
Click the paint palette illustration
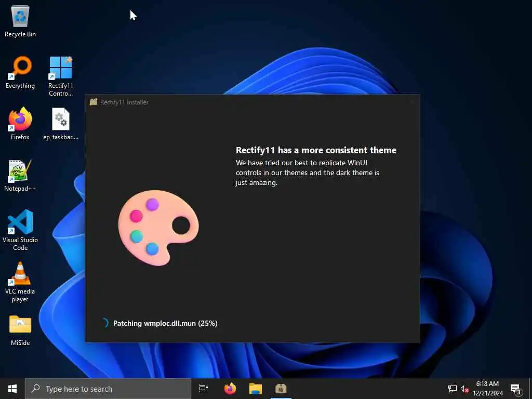[158, 228]
